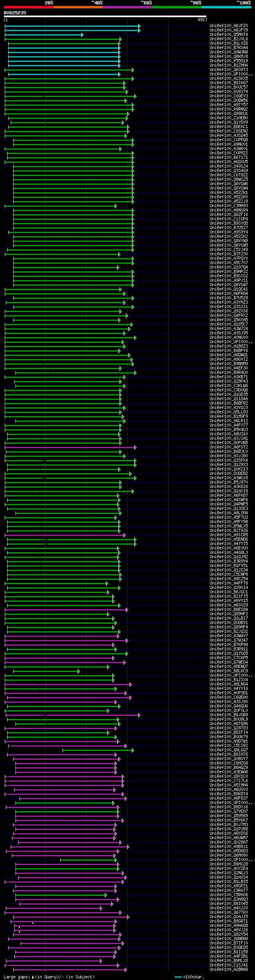
Task: Select label UniRef100_Q8LGQ7
Action: click(x=229, y=750)
